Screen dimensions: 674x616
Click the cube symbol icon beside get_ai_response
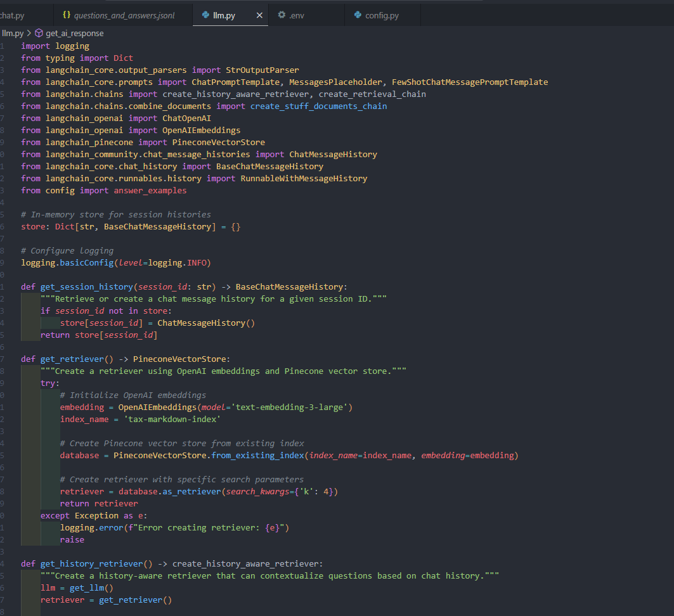pos(39,33)
